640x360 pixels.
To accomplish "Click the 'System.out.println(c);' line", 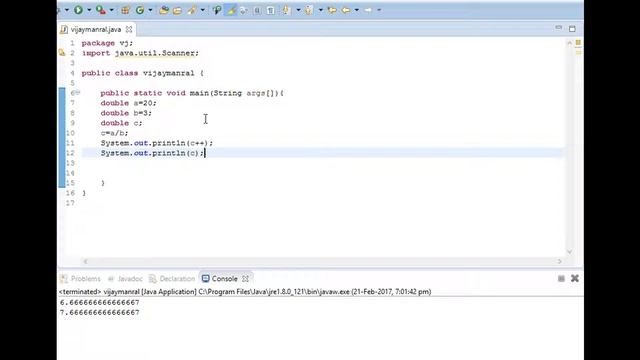I will click(152, 153).
